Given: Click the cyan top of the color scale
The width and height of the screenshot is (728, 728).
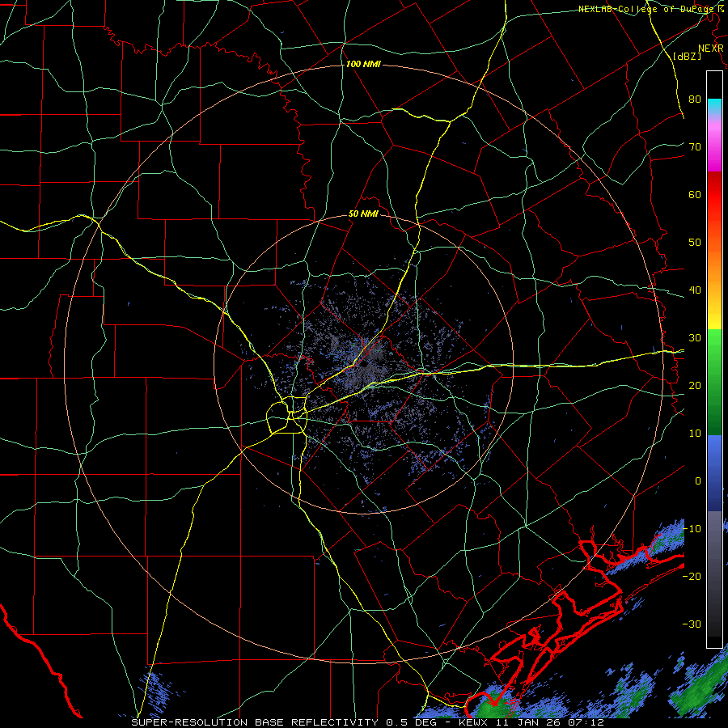Looking at the screenshot, I should (x=714, y=106).
